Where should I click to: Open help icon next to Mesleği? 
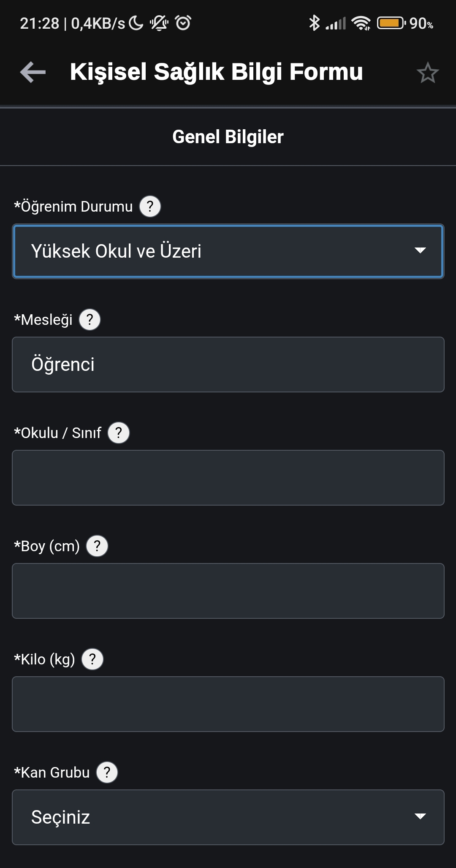(90, 320)
